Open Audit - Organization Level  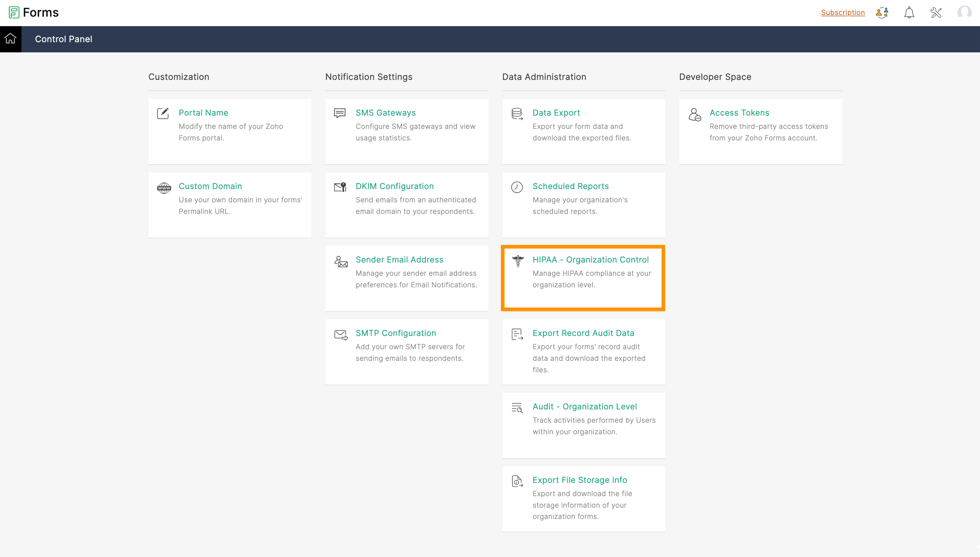pos(584,407)
